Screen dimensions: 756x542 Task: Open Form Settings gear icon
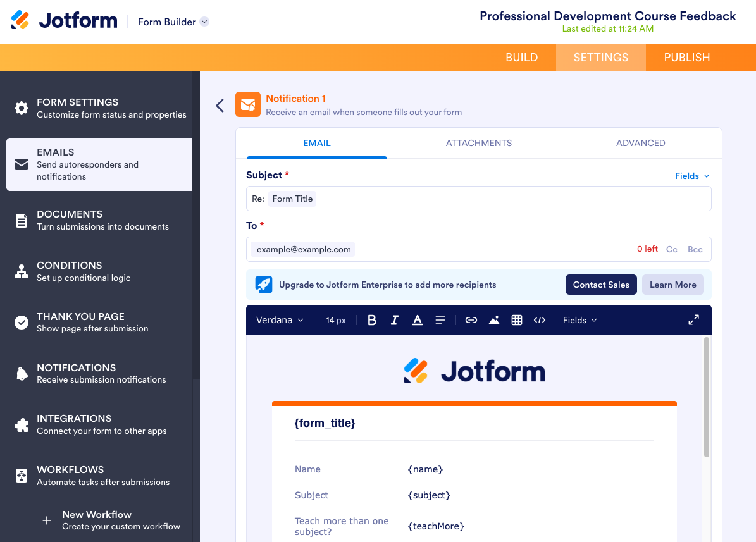coord(22,108)
